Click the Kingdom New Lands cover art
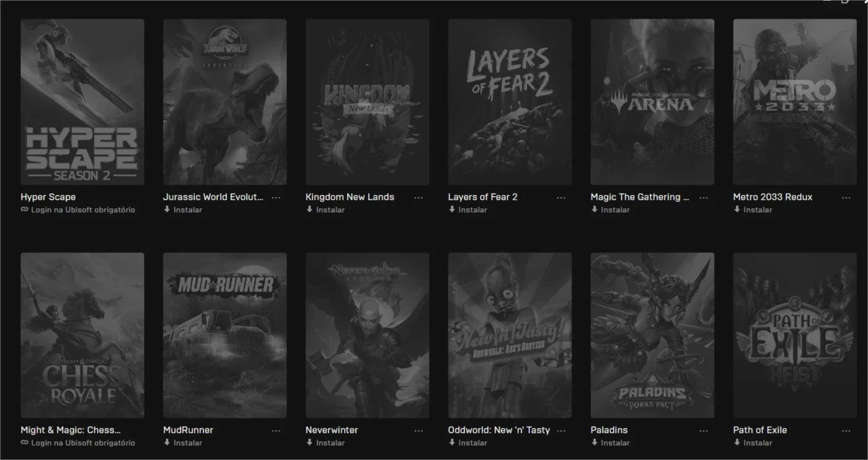Viewport: 868px width, 460px height. (x=368, y=102)
